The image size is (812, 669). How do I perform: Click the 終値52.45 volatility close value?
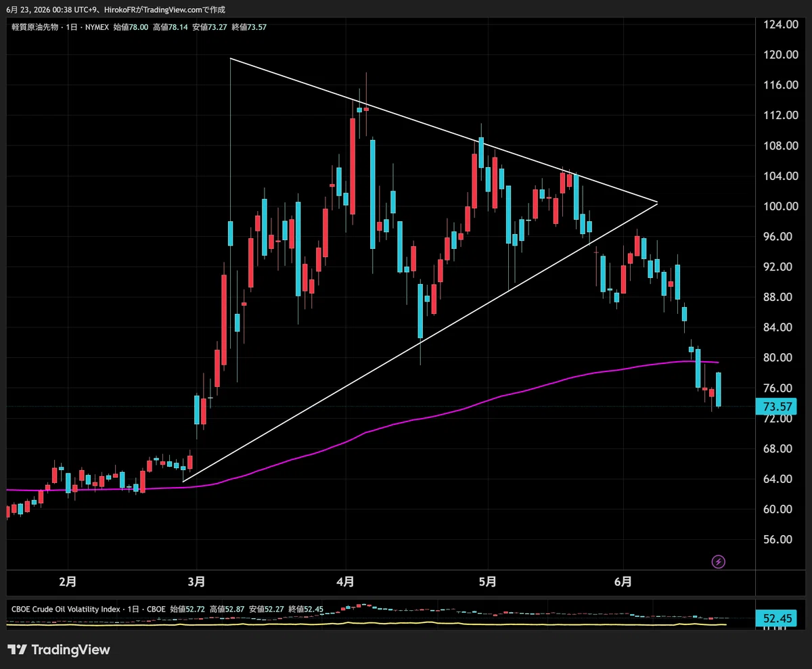[x=307, y=609]
